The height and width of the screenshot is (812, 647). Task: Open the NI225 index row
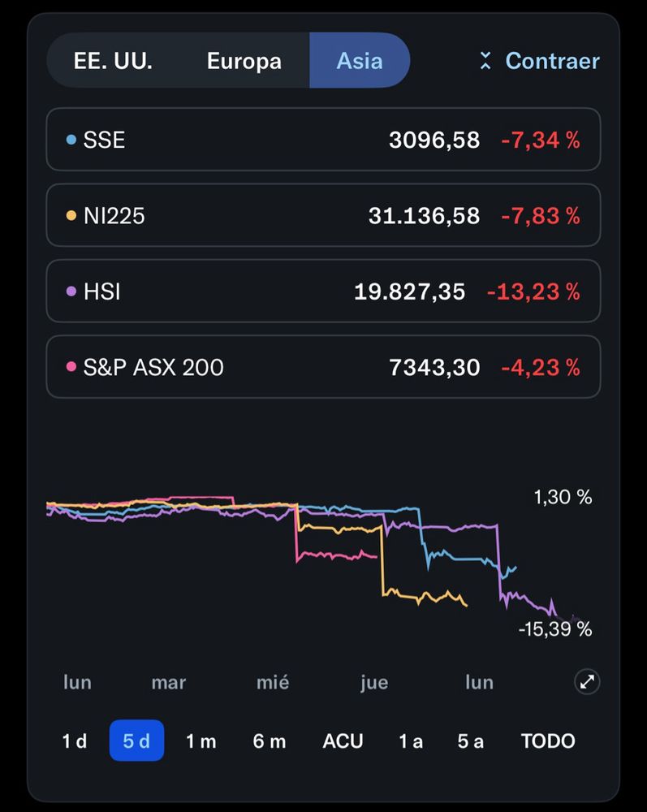pyautogui.click(x=323, y=215)
